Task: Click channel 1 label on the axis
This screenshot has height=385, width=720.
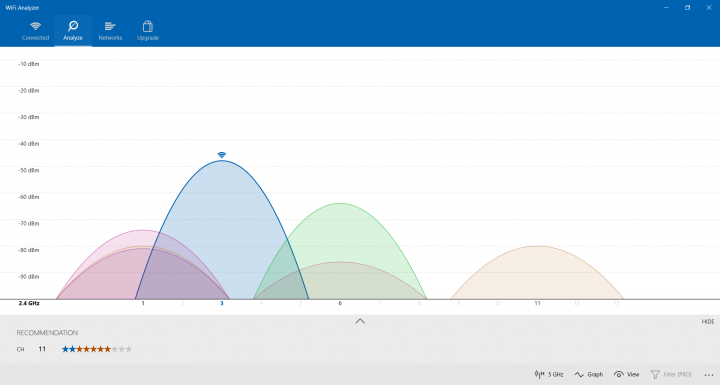Action: [143, 304]
